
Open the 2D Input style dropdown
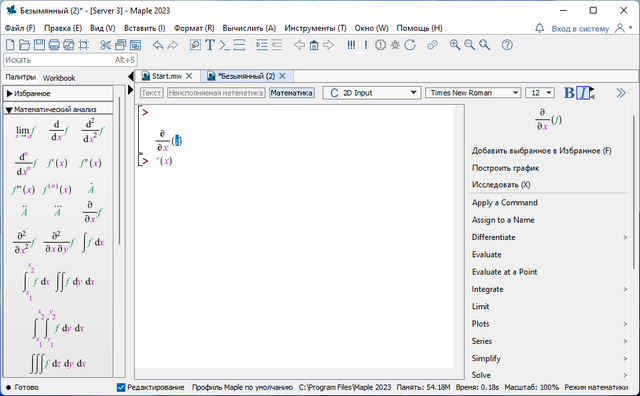coord(371,93)
